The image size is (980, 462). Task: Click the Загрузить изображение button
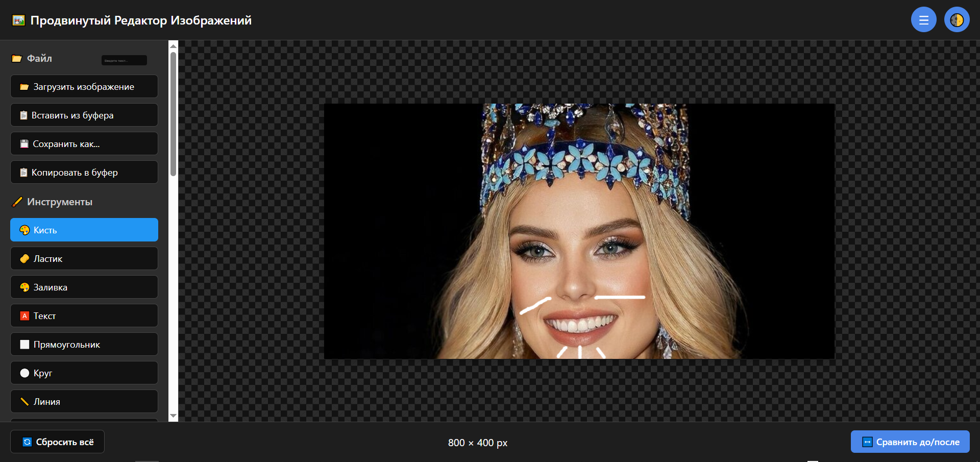click(84, 87)
